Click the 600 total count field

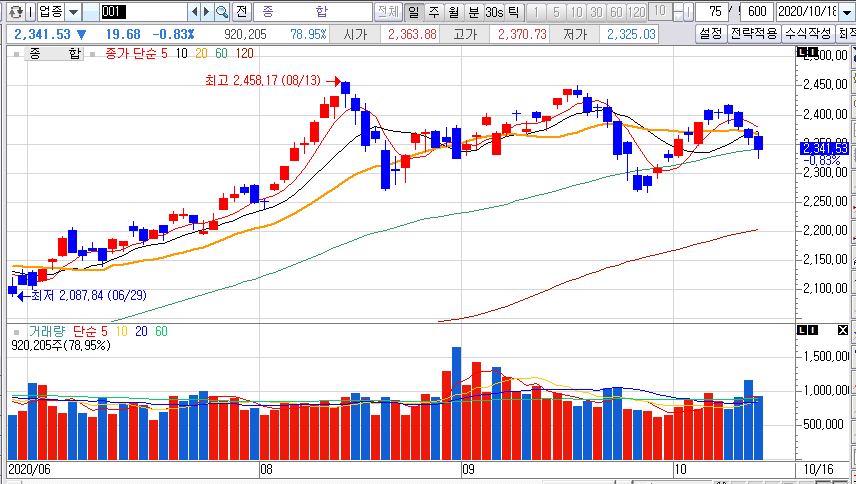[x=757, y=11]
